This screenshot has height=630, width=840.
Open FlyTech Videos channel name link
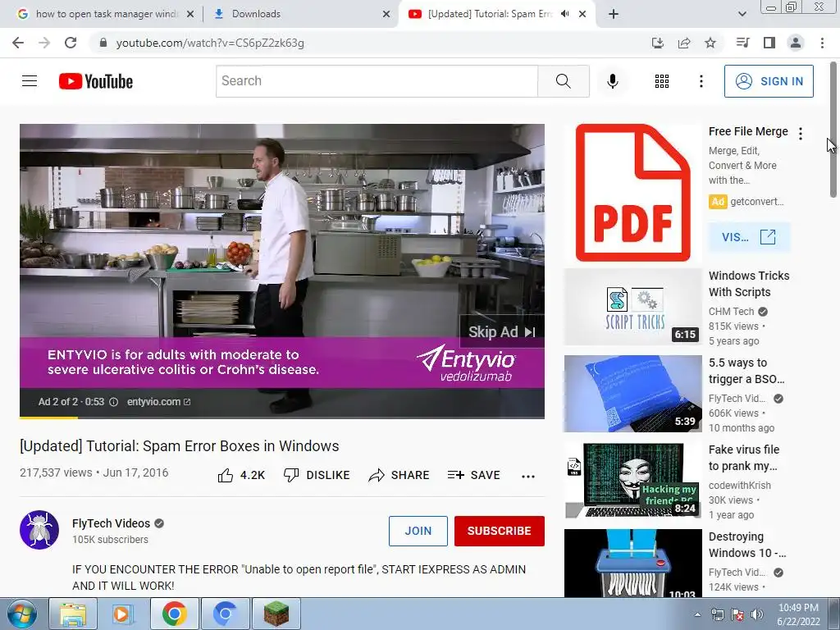pyautogui.click(x=111, y=523)
